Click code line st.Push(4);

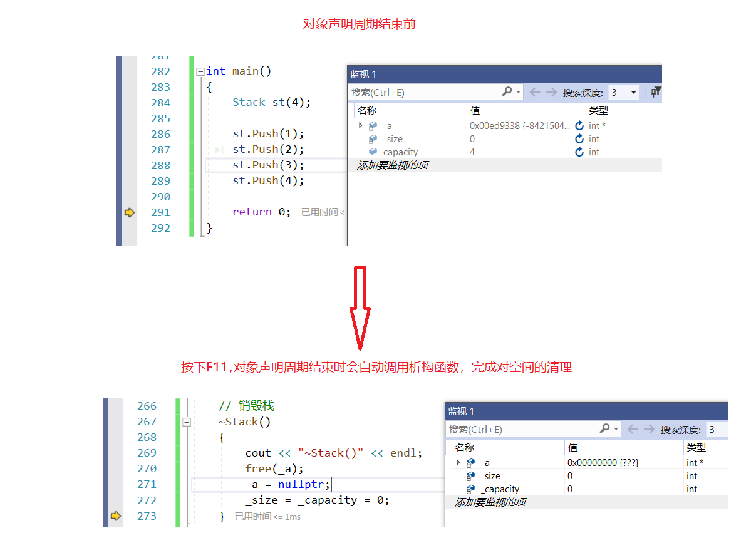tap(268, 181)
